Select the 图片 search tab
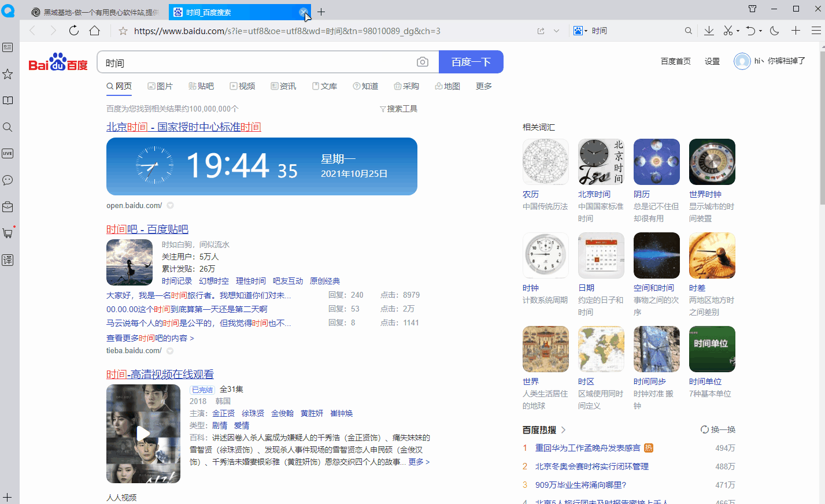This screenshot has width=825, height=504. [160, 86]
